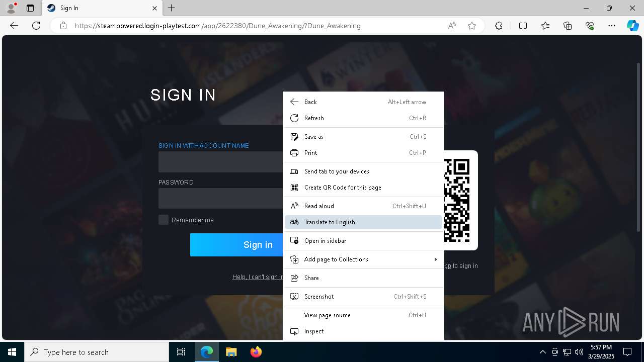The image size is (644, 362).
Task: Open a new tab with plus button
Action: tap(172, 8)
